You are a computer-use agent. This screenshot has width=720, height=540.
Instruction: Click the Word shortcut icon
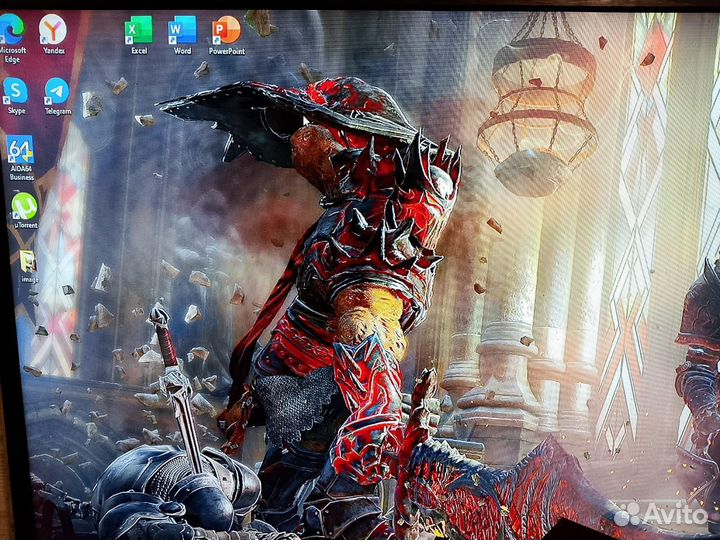point(182,30)
